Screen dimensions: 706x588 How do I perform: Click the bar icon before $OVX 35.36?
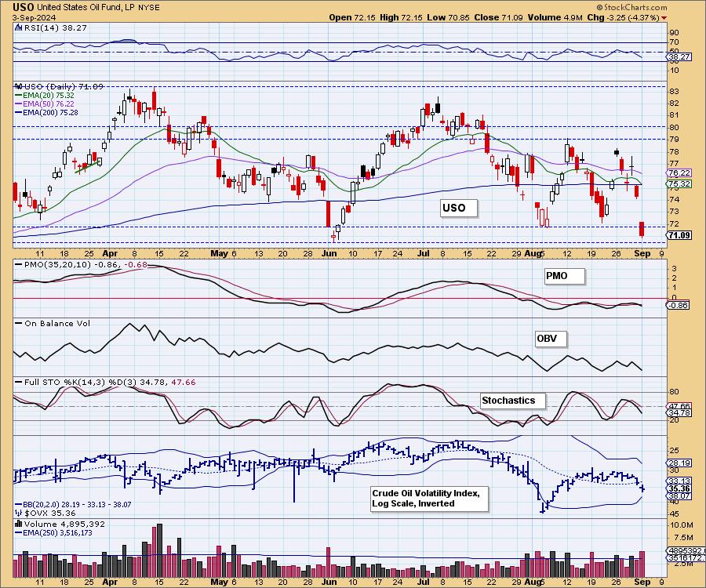point(19,513)
